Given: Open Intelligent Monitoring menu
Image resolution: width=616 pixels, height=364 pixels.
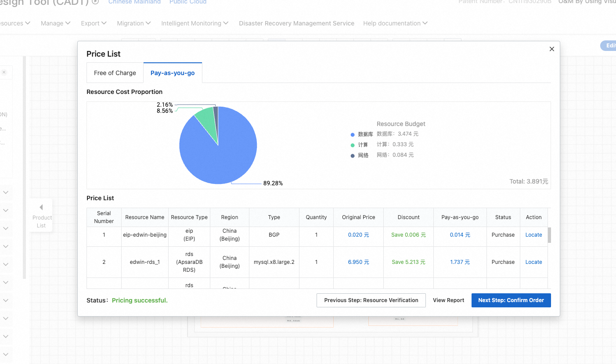Looking at the screenshot, I should pos(195,23).
